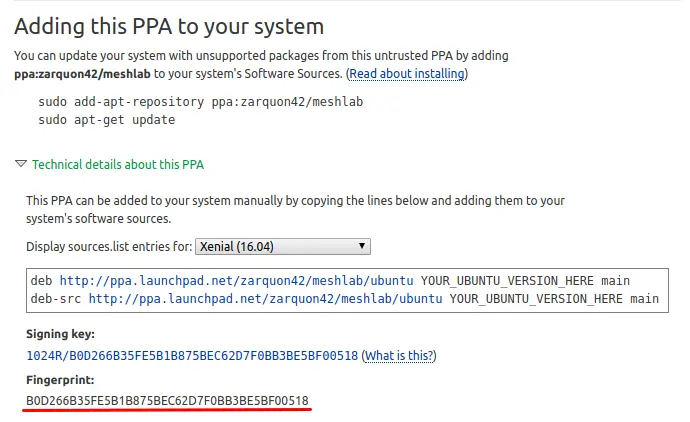Click the Adding this PPA heading
690x422 pixels.
click(169, 26)
